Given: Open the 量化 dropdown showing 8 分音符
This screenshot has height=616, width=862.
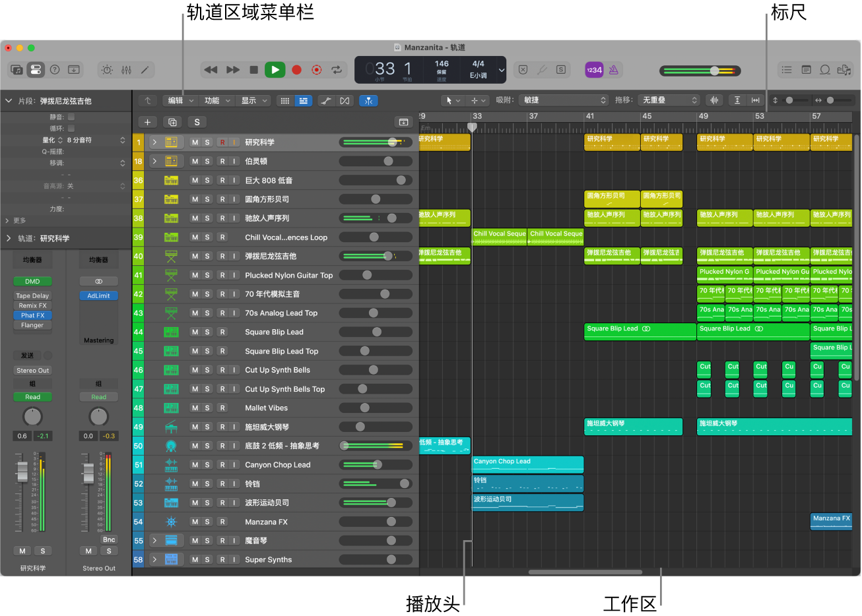Looking at the screenshot, I should [x=95, y=140].
